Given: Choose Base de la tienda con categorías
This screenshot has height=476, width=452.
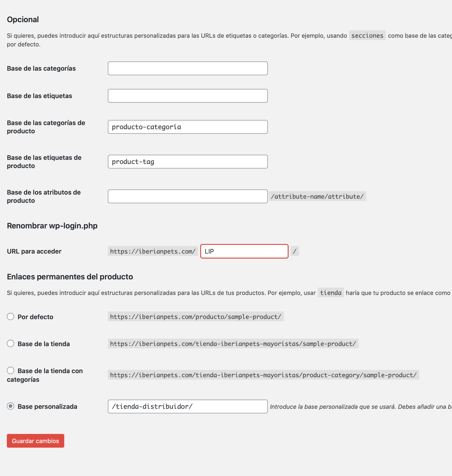Looking at the screenshot, I should point(10,370).
